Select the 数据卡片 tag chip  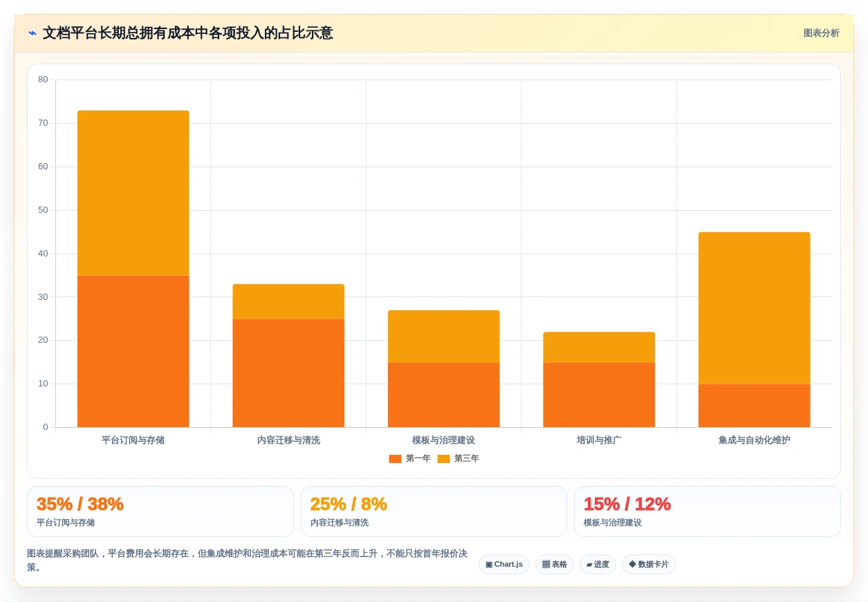(x=649, y=565)
